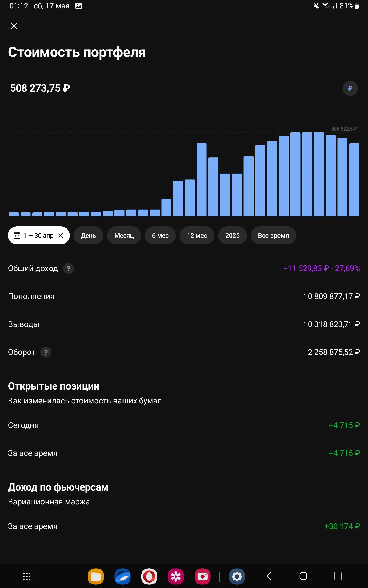Show the 2025 year period
Image resolution: width=368 pixels, height=588 pixels.
click(x=233, y=235)
